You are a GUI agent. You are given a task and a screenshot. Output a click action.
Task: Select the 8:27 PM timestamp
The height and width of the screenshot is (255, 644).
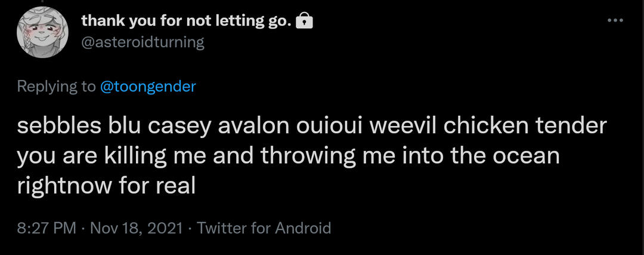[47, 228]
